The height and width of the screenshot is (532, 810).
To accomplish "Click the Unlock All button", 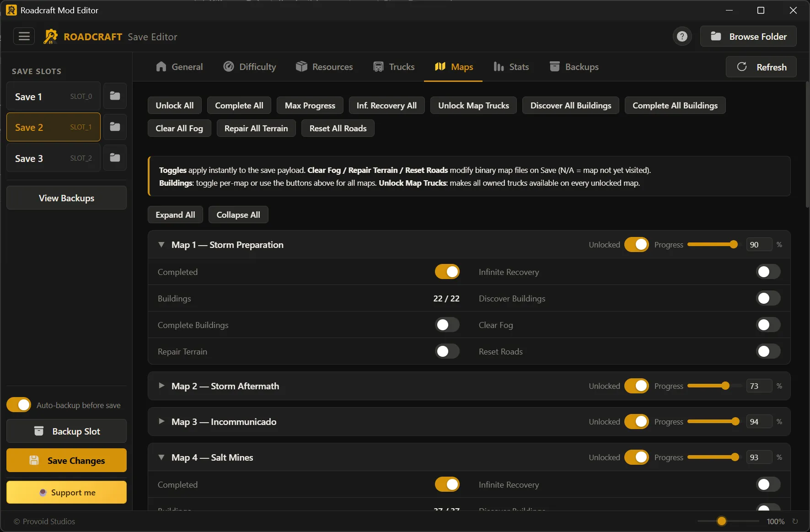I will pyautogui.click(x=175, y=105).
